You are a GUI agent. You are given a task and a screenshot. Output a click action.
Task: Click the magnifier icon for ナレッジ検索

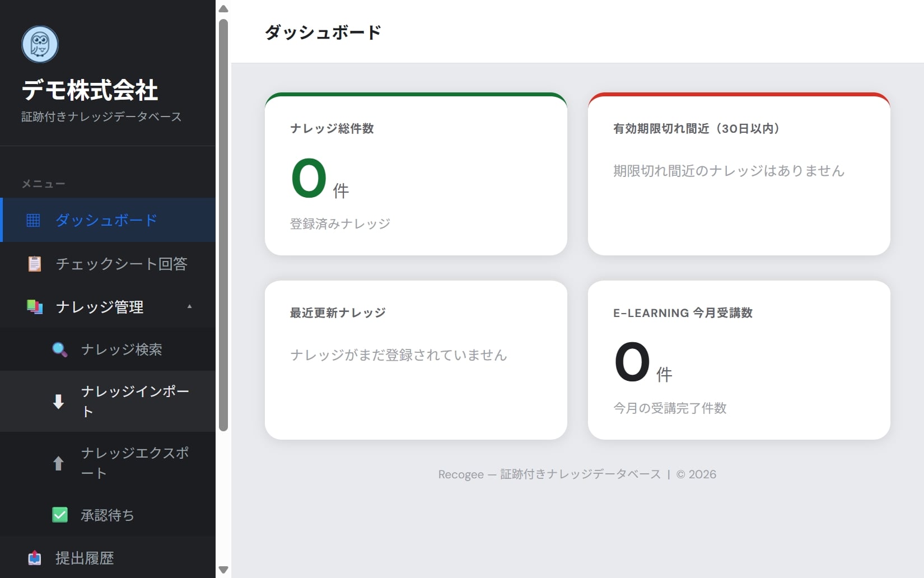pyautogui.click(x=59, y=350)
